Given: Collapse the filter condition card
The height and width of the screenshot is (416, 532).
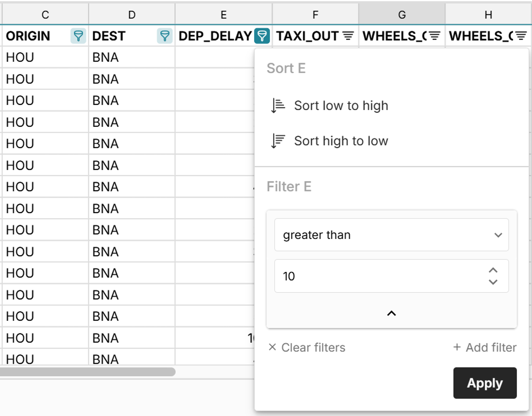Looking at the screenshot, I should (x=391, y=314).
